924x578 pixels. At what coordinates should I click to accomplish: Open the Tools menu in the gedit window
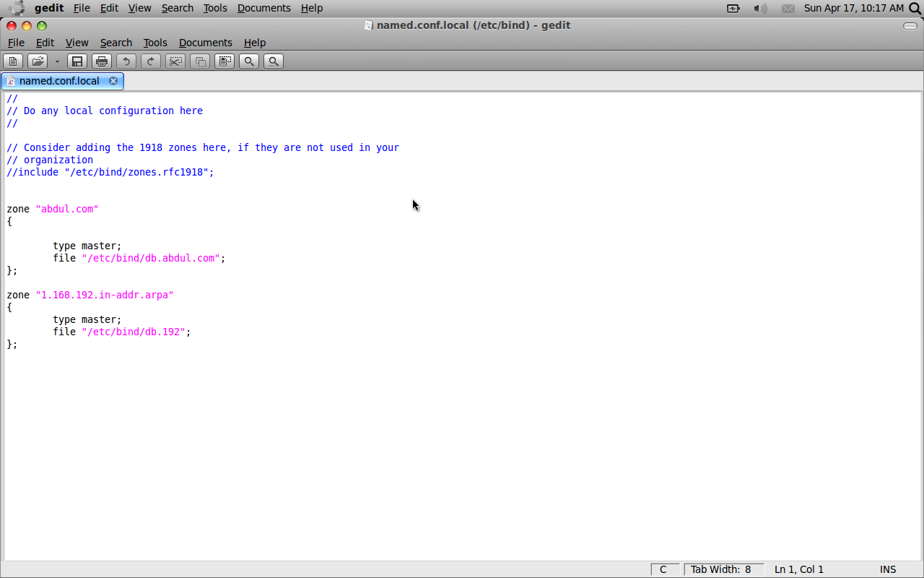155,43
